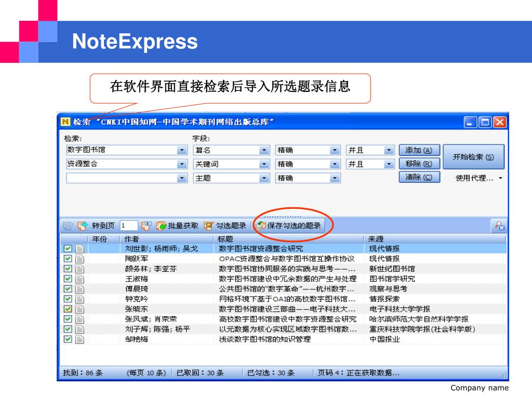532x399 pixels.
Task: Click document icon in 刘世影 row
Action: (x=79, y=249)
